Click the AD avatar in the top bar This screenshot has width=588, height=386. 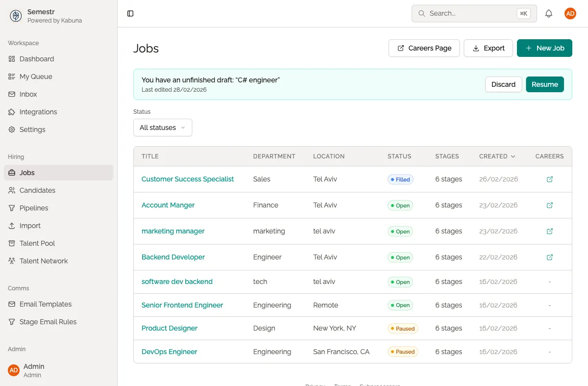pyautogui.click(x=570, y=13)
